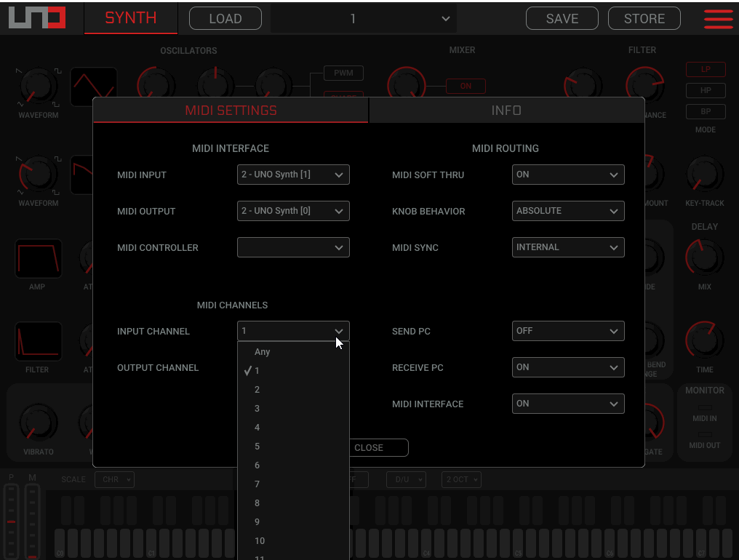Select the FILTER envelope icon
Viewport: 739px width, 560px height.
38,341
